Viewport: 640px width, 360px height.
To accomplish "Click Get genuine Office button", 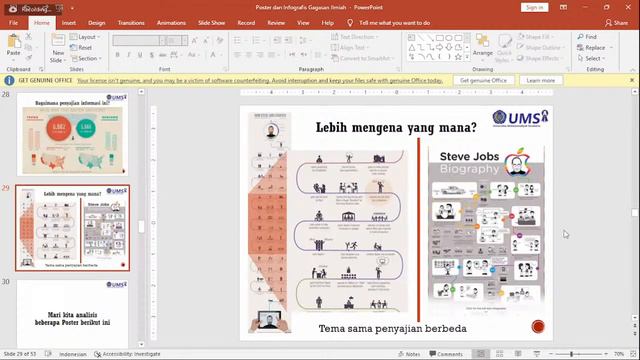I will coord(483,80).
